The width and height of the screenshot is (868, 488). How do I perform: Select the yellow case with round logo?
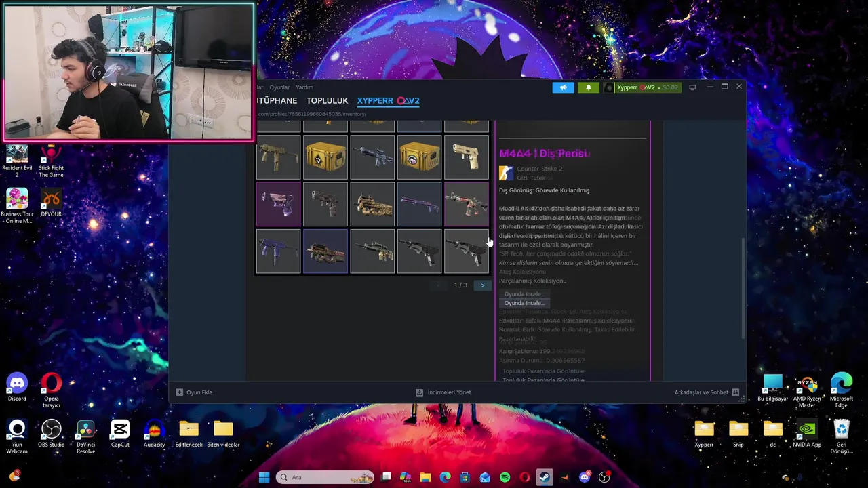(419, 157)
